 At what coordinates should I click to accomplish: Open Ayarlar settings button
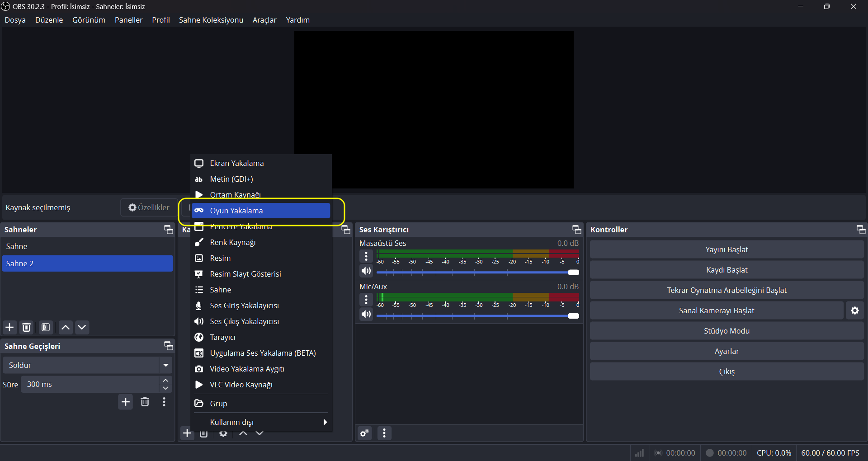(726, 351)
